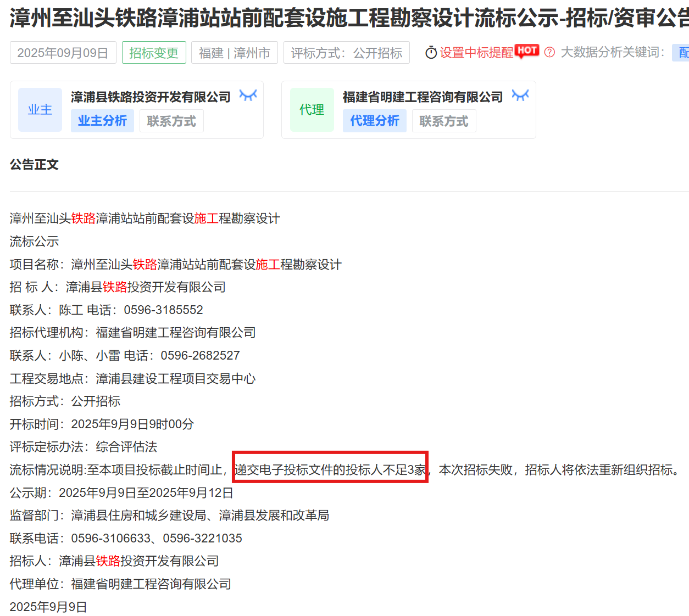Select the green 招标变更 tag
The height and width of the screenshot is (616, 689).
click(154, 53)
